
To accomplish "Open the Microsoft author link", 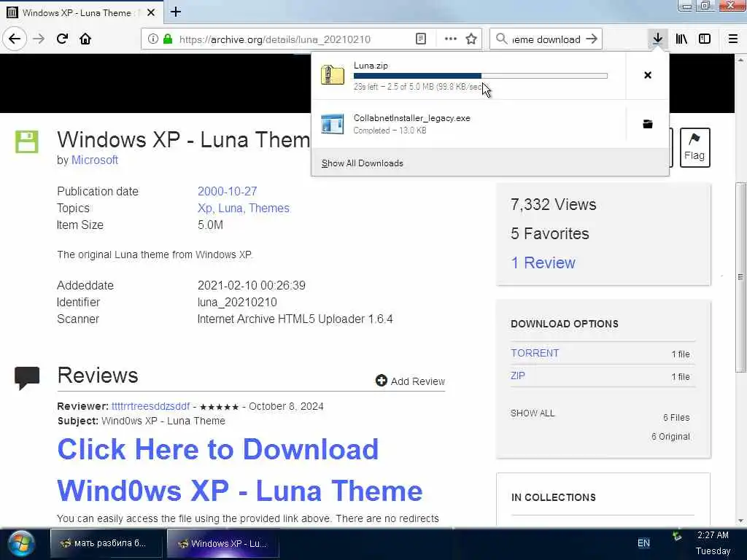I will coord(94,160).
